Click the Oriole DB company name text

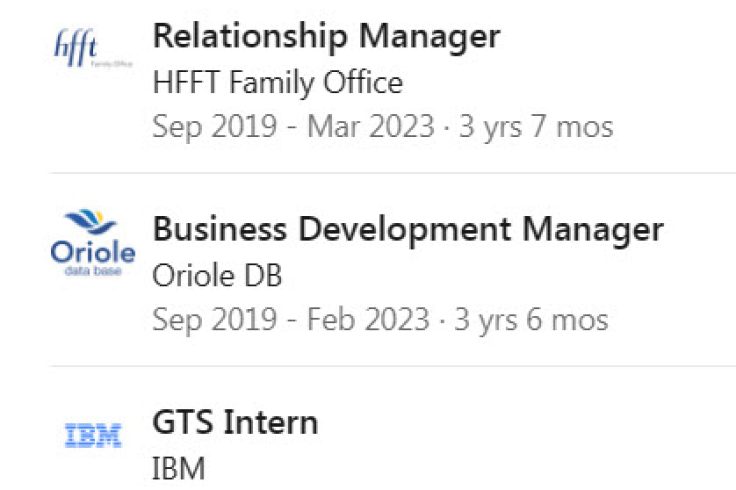point(217,276)
